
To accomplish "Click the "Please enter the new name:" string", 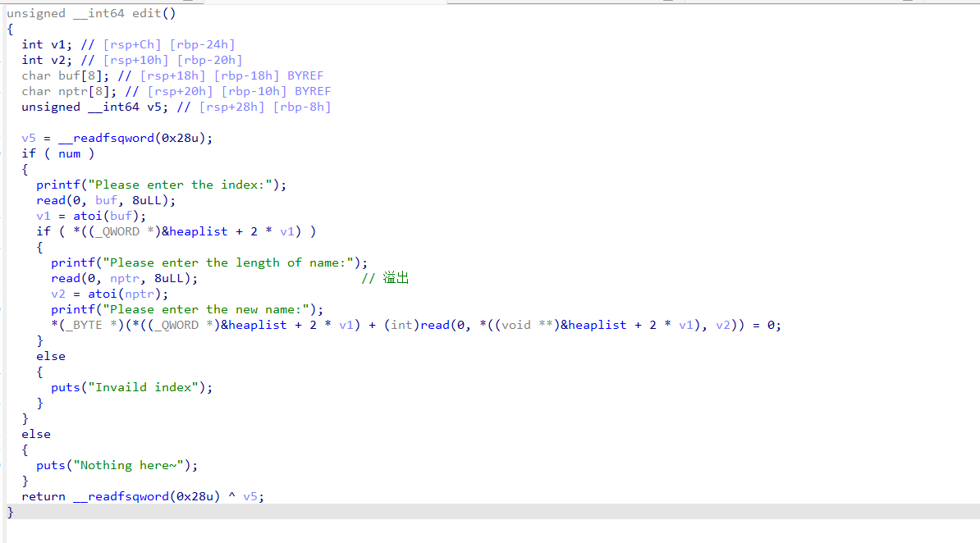I will click(x=206, y=310).
